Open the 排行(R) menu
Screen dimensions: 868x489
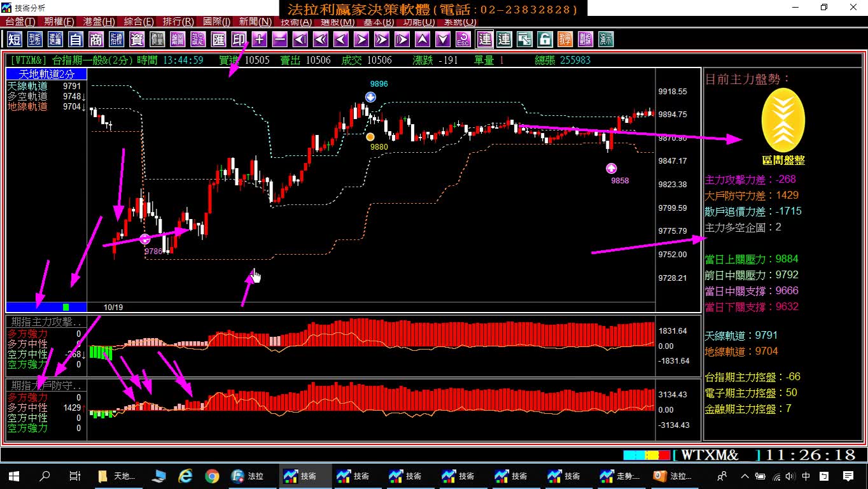[x=178, y=22]
